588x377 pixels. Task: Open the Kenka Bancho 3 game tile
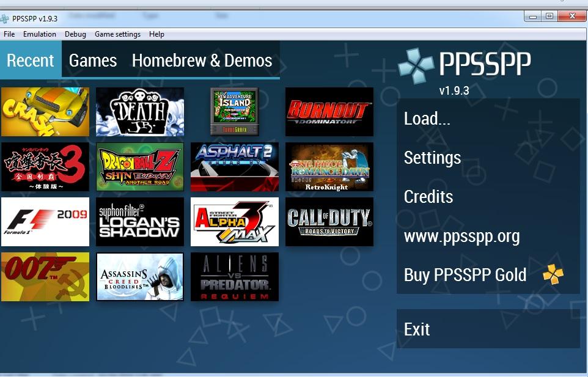pos(45,167)
